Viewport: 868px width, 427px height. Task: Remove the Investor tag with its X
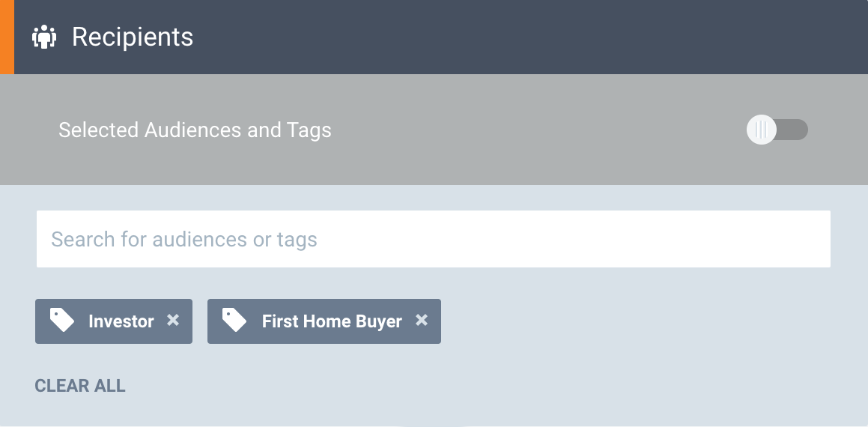[x=173, y=320]
